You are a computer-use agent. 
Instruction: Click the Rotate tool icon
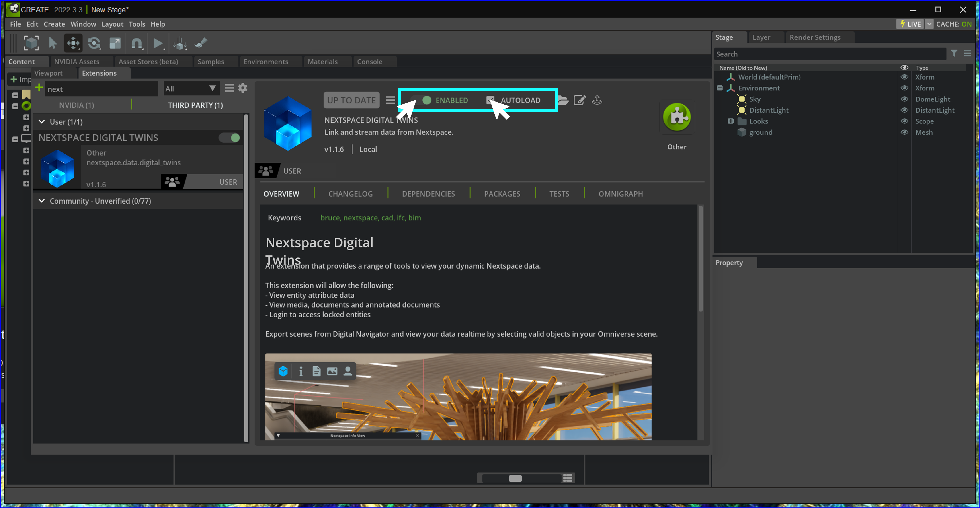94,43
